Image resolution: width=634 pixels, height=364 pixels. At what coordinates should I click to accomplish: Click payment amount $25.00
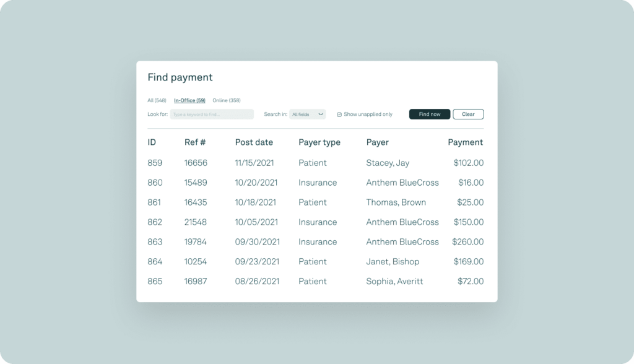471,202
